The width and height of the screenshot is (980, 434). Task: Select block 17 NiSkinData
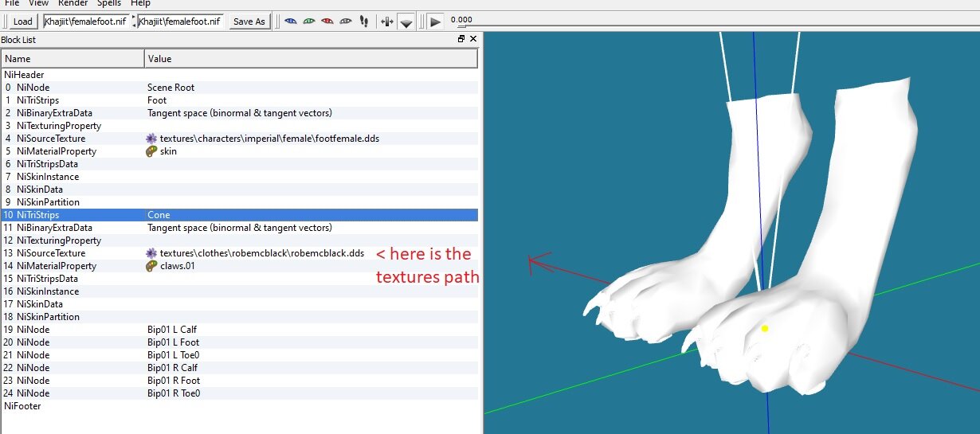239,304
